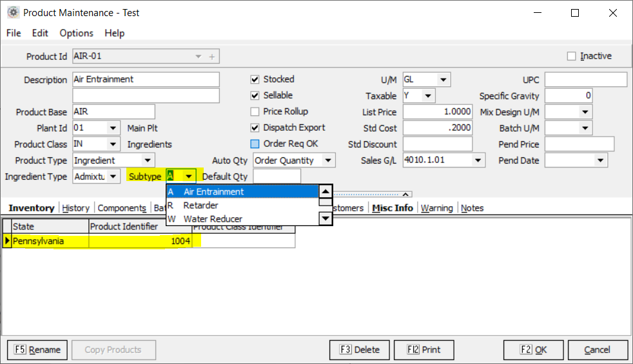Open the Options menu
The width and height of the screenshot is (633, 364).
tap(76, 33)
